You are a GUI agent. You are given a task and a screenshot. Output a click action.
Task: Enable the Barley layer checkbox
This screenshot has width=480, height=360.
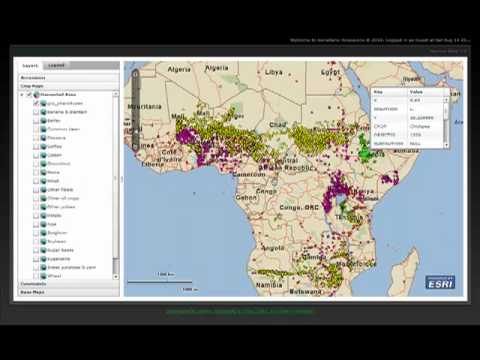(36, 121)
